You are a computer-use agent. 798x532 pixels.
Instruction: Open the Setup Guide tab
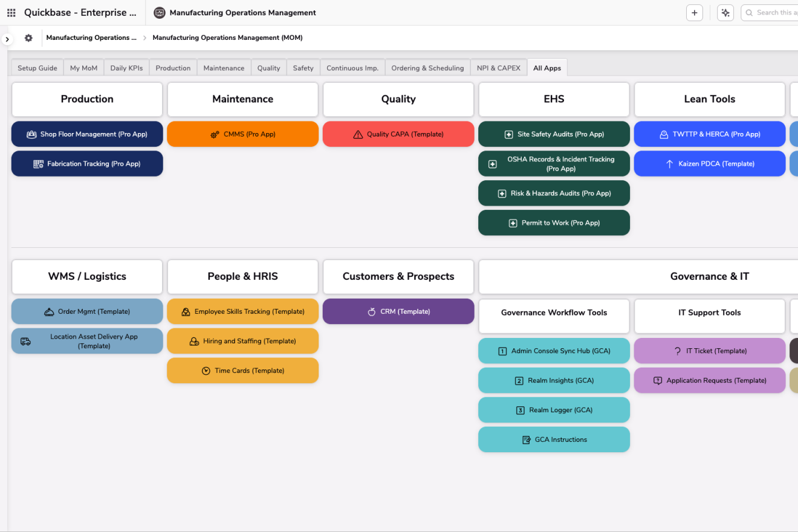click(37, 68)
